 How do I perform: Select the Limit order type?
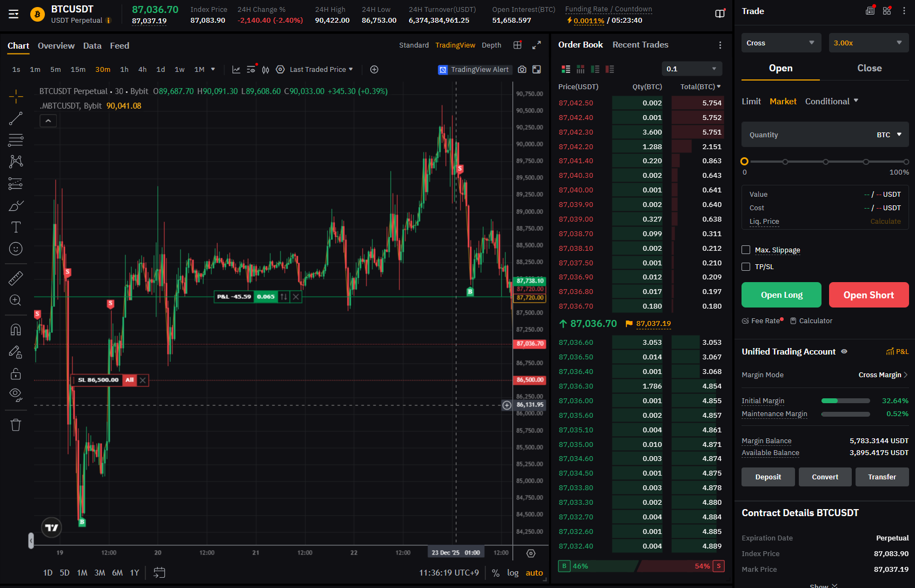pyautogui.click(x=751, y=101)
